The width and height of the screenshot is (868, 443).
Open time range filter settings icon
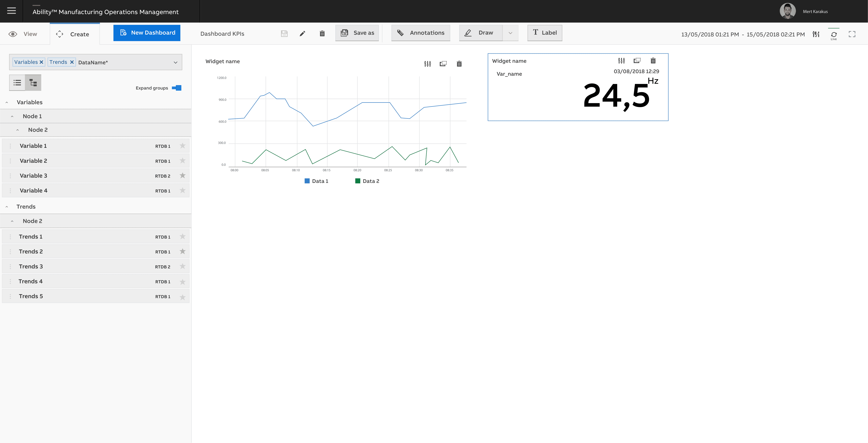816,34
